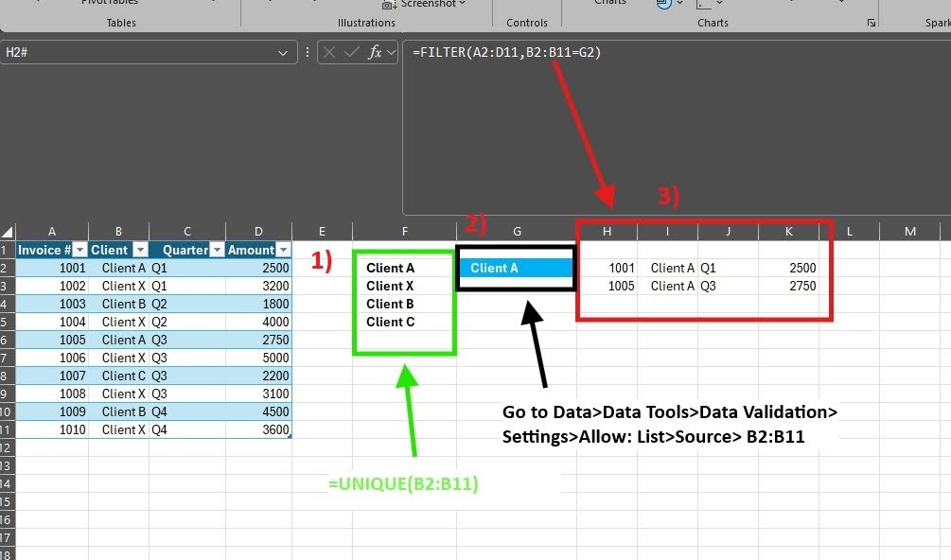Viewport: 951px width, 560px height.
Task: Click the table resize handle at cell D11
Action: pos(290,436)
